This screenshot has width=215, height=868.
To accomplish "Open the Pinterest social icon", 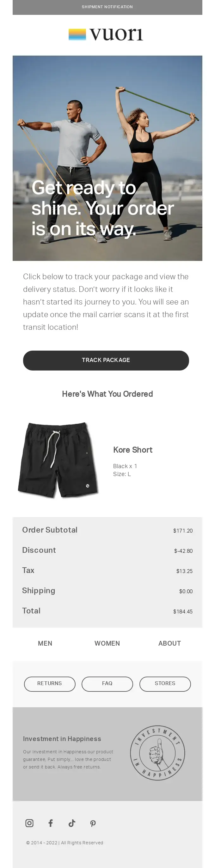I will (93, 823).
